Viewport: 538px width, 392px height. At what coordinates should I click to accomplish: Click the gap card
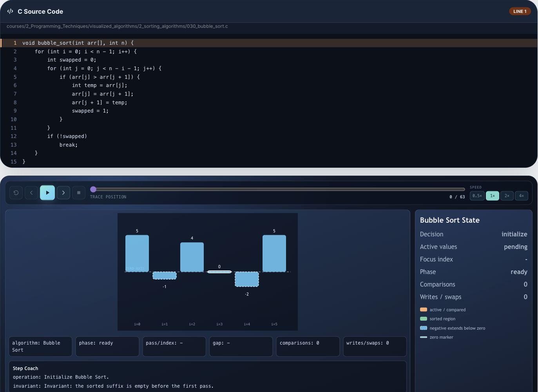(241, 347)
